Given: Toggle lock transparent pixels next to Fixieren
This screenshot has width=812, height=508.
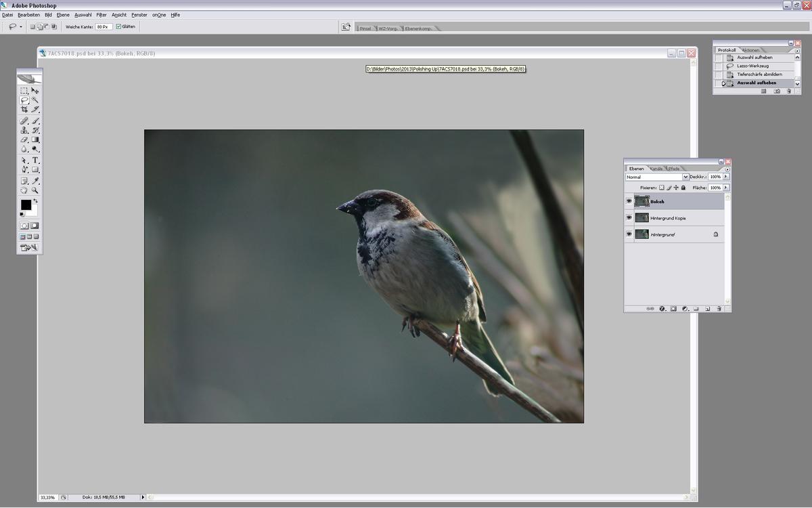Looking at the screenshot, I should 661,188.
